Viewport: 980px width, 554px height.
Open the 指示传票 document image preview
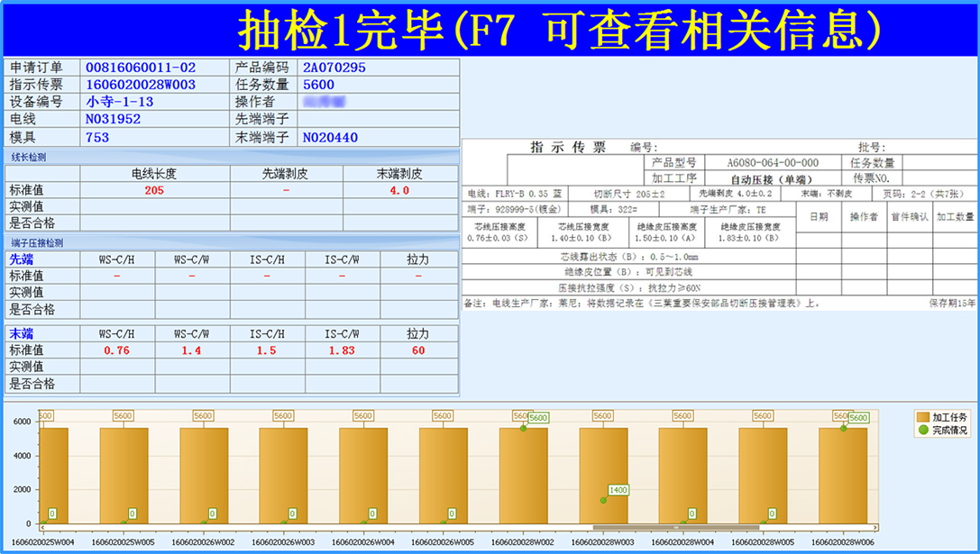[719, 224]
